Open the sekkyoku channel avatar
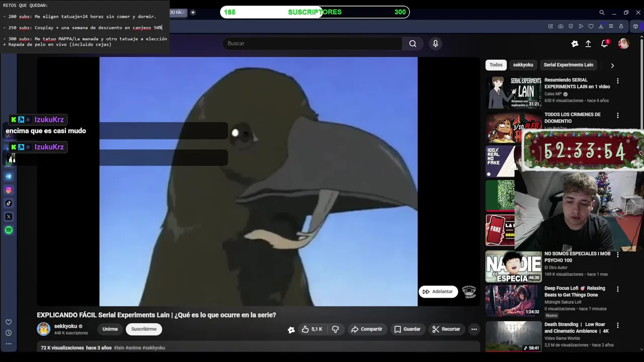Viewport: 644px width, 362px height. [x=44, y=329]
